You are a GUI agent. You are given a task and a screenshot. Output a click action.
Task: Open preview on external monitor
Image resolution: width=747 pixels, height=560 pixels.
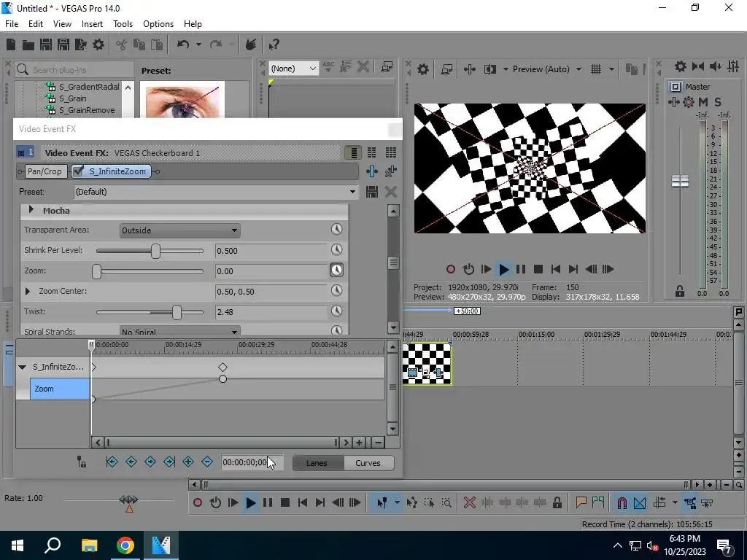coord(446,69)
